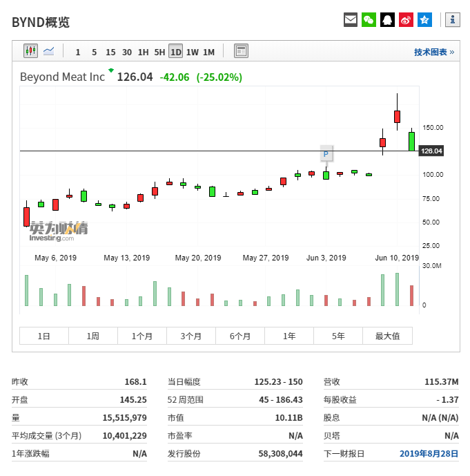Open the 技术图表 link
Screen dimensions: 470x476
point(434,53)
